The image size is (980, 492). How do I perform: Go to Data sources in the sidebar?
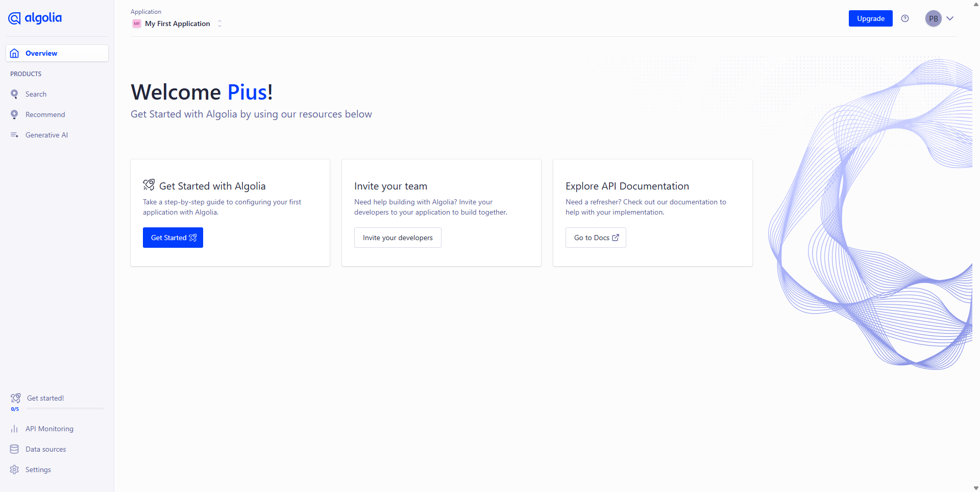45,449
